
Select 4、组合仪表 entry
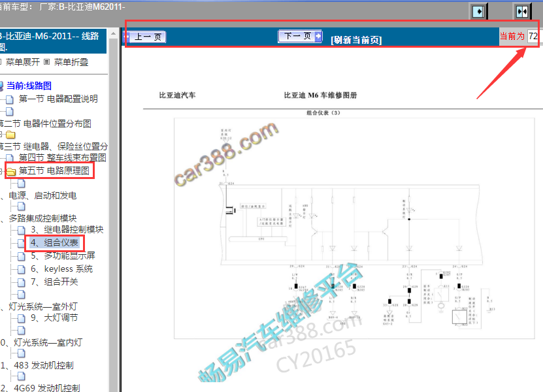pos(55,242)
